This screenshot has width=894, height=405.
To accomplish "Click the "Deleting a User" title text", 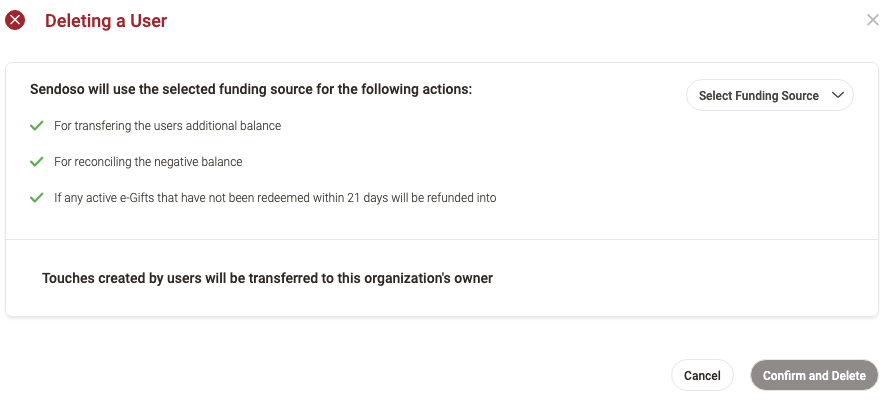I will [106, 21].
